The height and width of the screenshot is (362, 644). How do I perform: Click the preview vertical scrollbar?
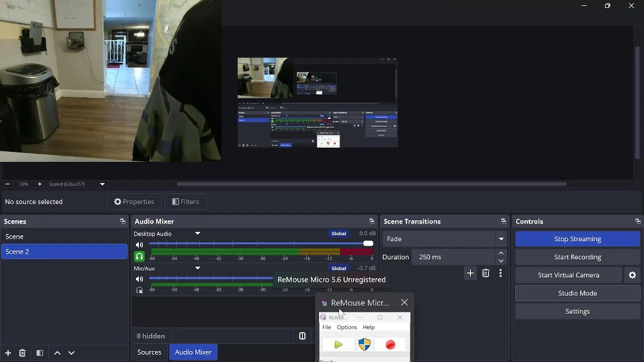(x=637, y=103)
